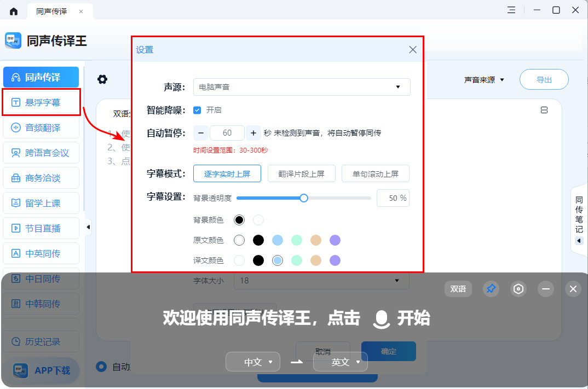This screenshot has height=389, width=588.
Task: Toggle the 智能降噪 开启 checkbox
Action: [197, 110]
